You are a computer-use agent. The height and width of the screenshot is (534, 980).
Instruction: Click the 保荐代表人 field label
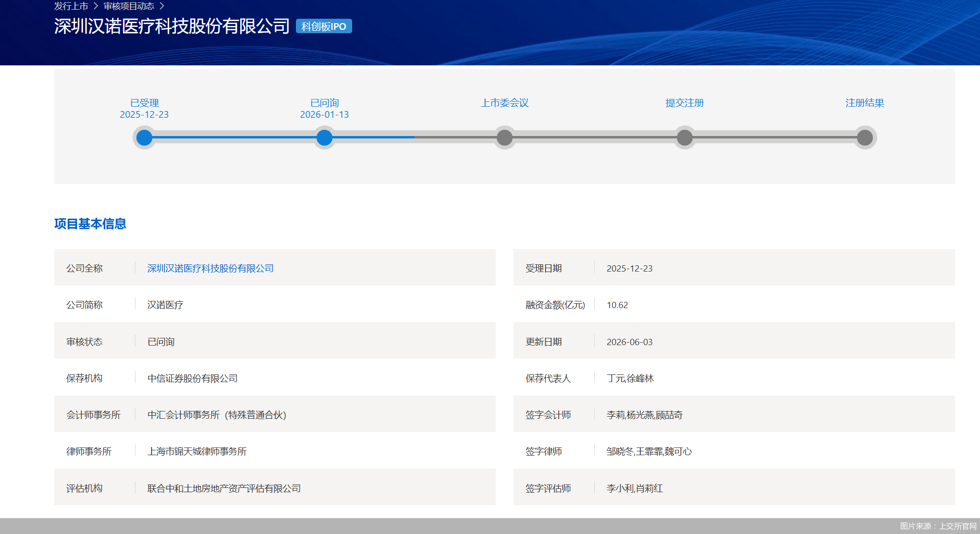coord(548,378)
